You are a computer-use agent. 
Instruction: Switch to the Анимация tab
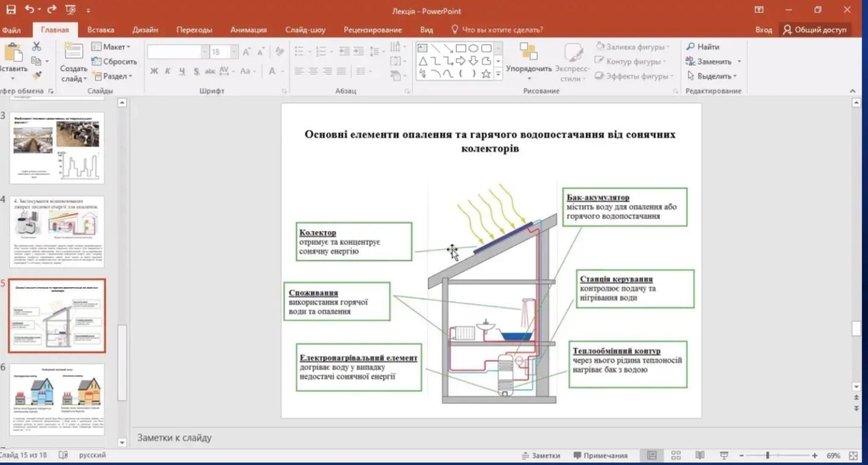click(248, 30)
